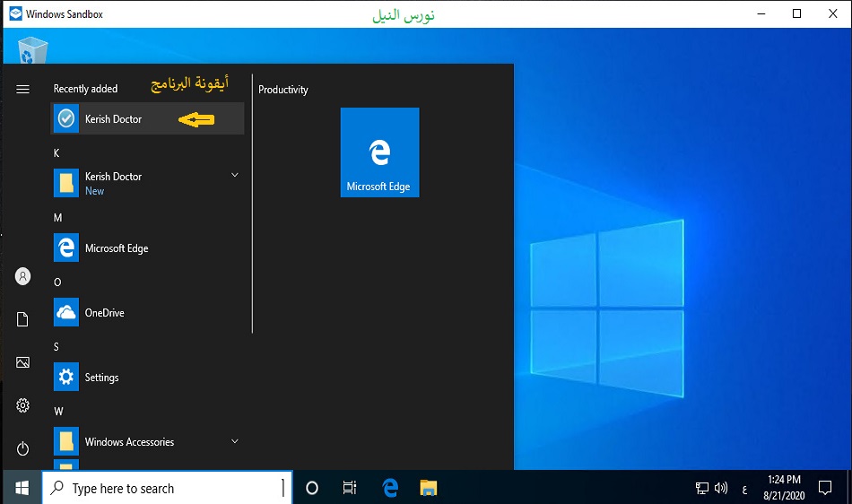The width and height of the screenshot is (852, 504).
Task: Open the user account icon
Action: pyautogui.click(x=23, y=277)
